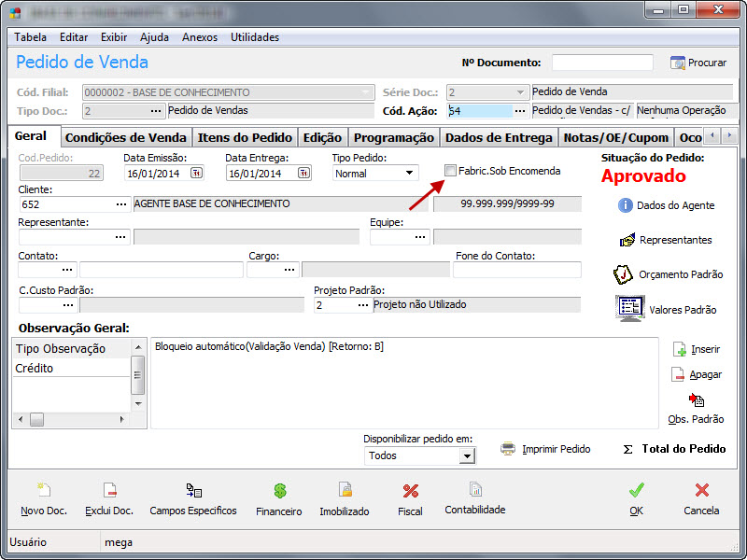Delete document using Exclui Doc.
The width and height of the screenshot is (747, 560).
pyautogui.click(x=109, y=491)
